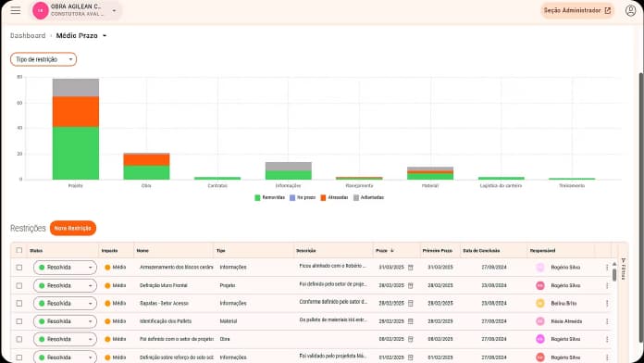This screenshot has height=363, width=644.
Task: Click avatar in the Sapatas - Setor Acesso row
Action: click(x=540, y=304)
